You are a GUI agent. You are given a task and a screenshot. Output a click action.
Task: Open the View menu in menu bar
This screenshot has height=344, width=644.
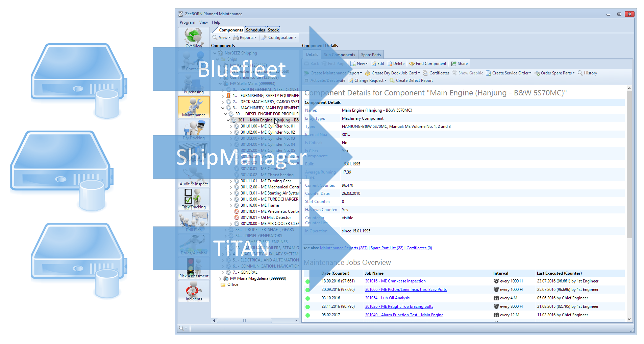[x=203, y=22]
